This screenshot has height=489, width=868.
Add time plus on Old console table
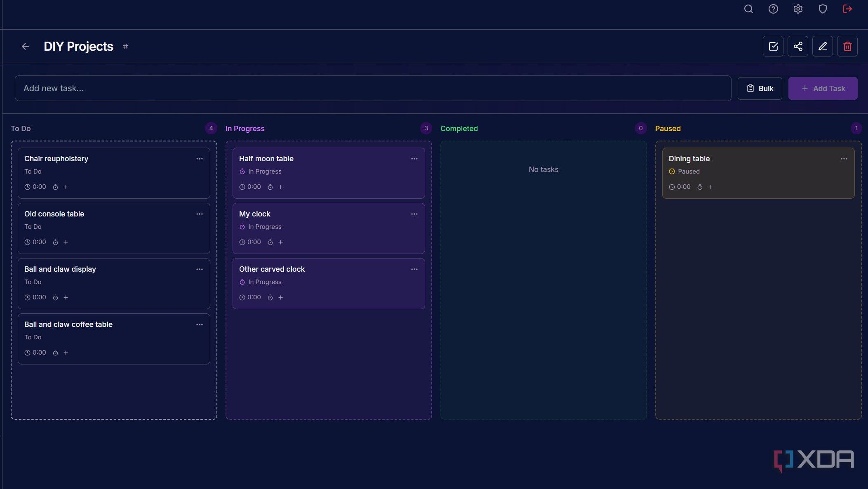(66, 242)
